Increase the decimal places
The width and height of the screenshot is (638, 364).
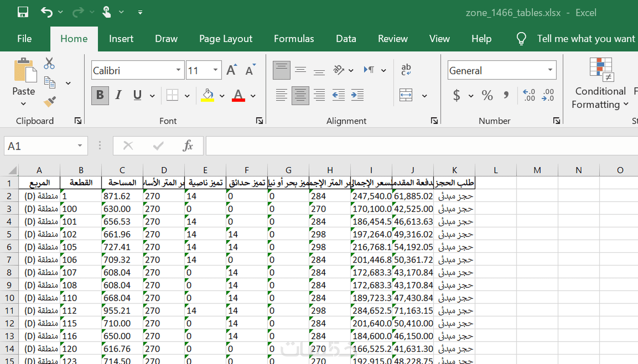point(529,95)
